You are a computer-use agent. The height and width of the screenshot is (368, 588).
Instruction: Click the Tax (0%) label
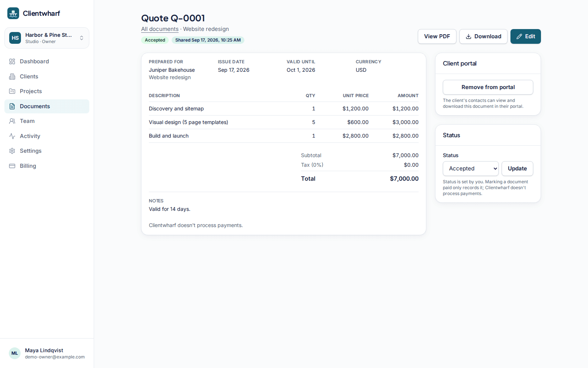pos(312,165)
